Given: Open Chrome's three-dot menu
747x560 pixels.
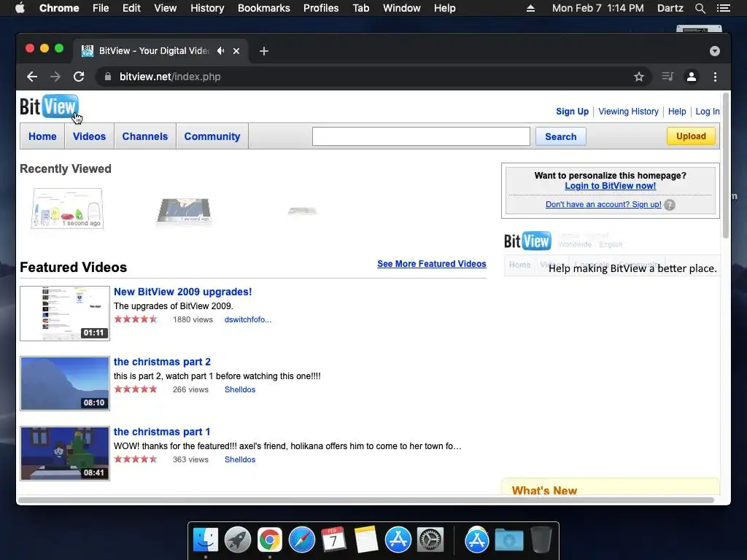Looking at the screenshot, I should coord(715,77).
